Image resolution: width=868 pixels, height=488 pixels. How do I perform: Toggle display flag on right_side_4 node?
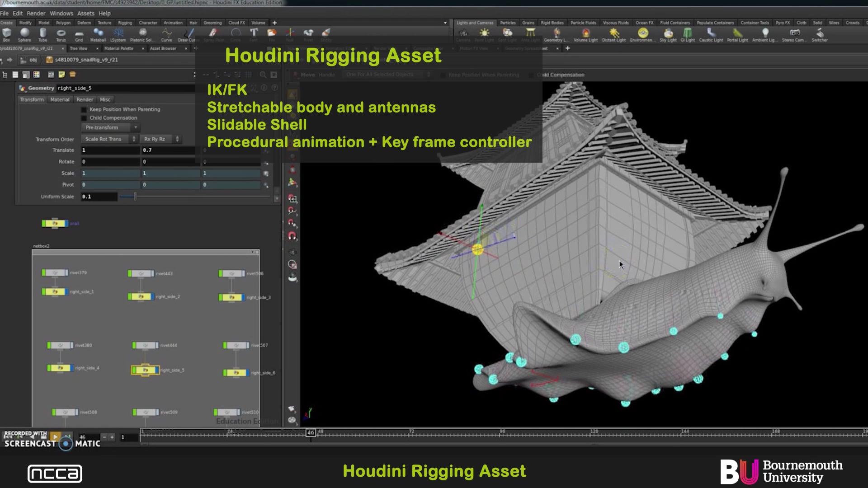(x=72, y=368)
